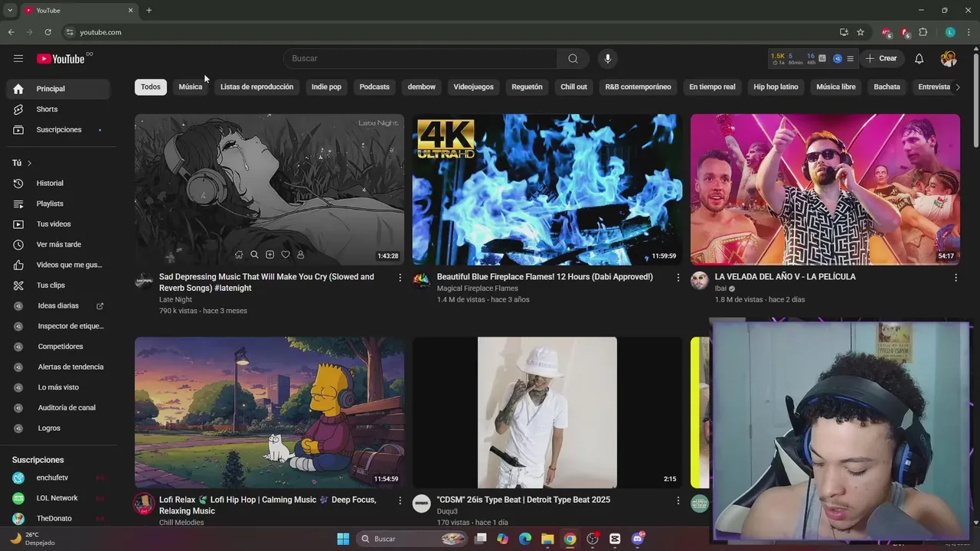
Task: Open the notifications bell
Action: pyautogui.click(x=919, y=58)
